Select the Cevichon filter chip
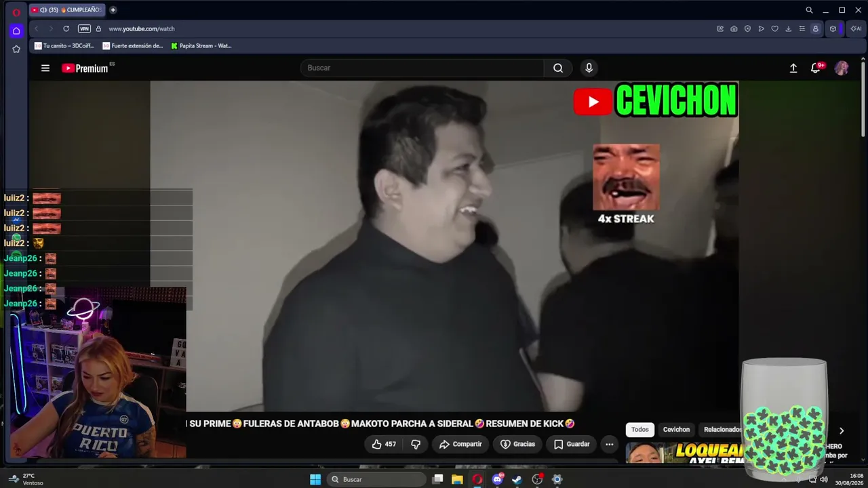 point(676,429)
